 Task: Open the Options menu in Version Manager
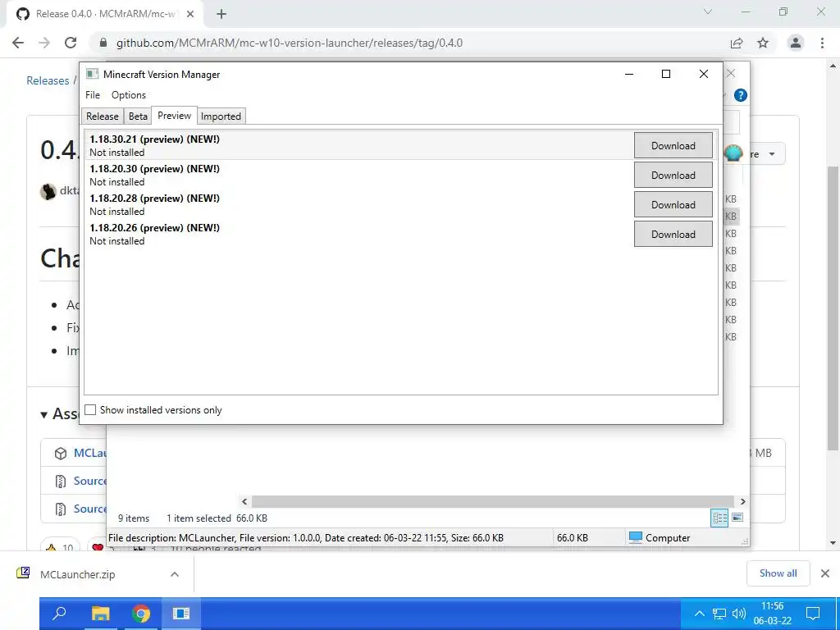(x=129, y=95)
